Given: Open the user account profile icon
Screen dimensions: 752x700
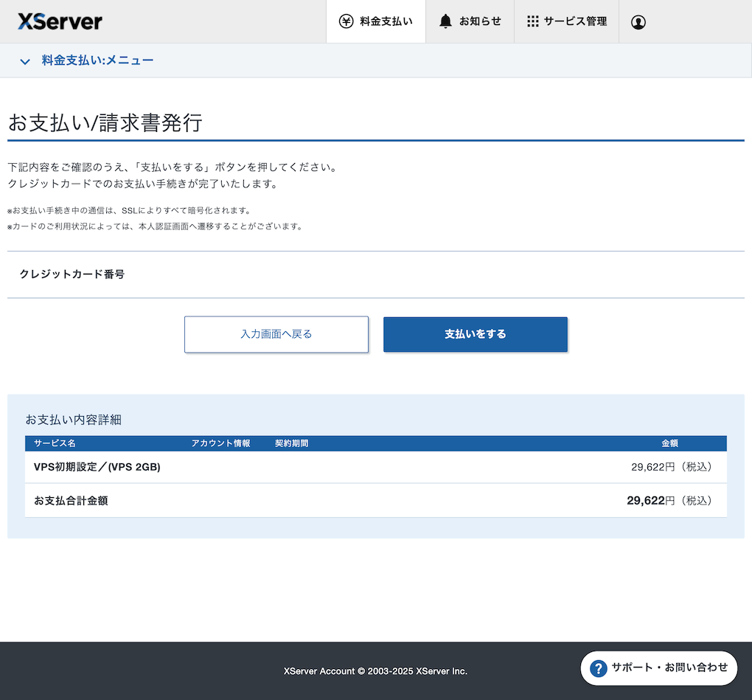Looking at the screenshot, I should [638, 22].
